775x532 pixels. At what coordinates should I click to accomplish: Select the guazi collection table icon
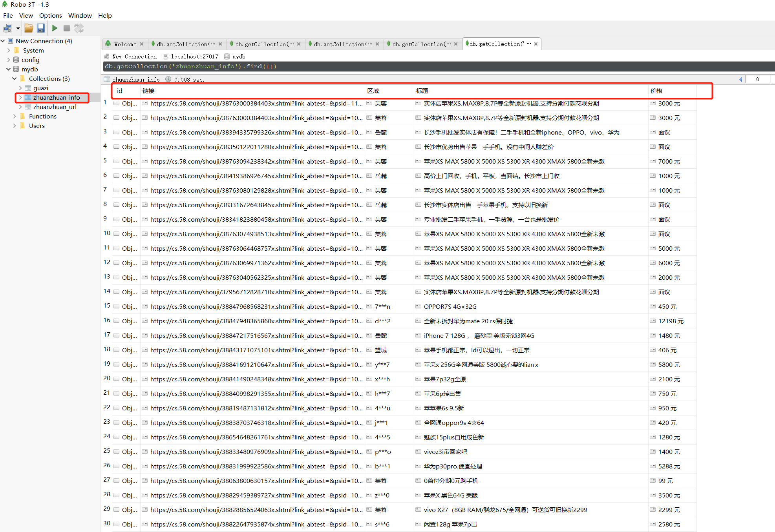(28, 88)
